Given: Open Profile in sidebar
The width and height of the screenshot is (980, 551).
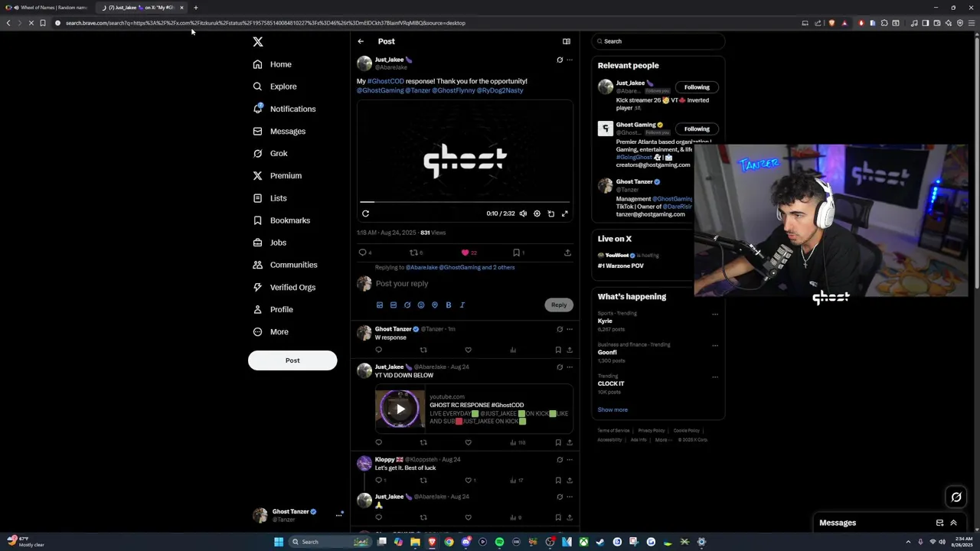Looking at the screenshot, I should (x=273, y=309).
